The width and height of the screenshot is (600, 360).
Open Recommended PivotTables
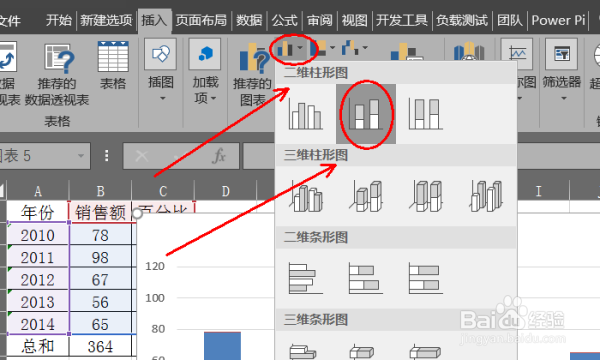pos(57,74)
